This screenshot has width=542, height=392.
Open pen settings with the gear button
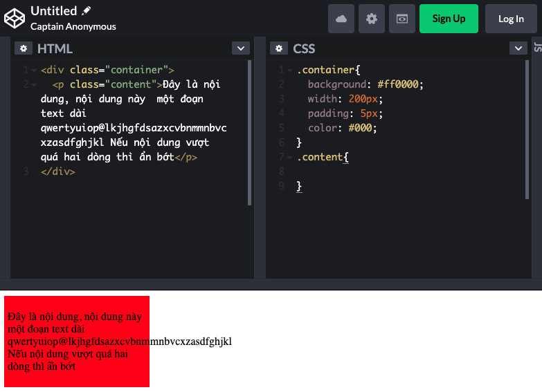372,19
